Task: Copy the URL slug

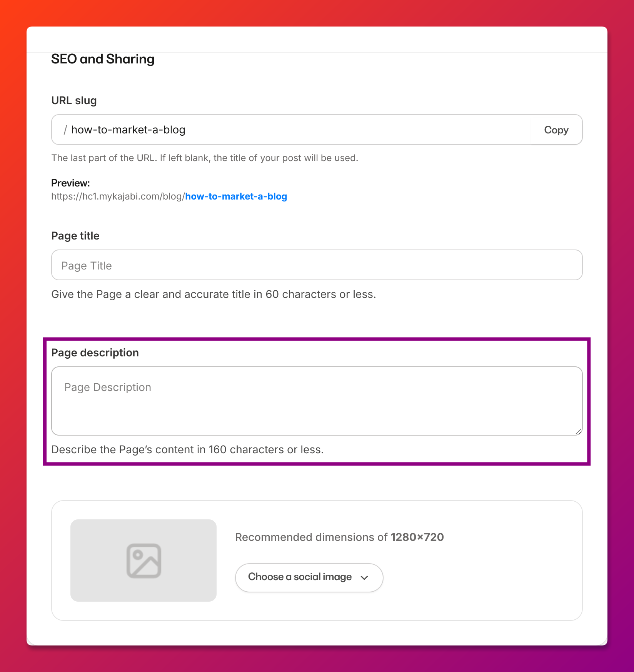Action: [x=556, y=130]
